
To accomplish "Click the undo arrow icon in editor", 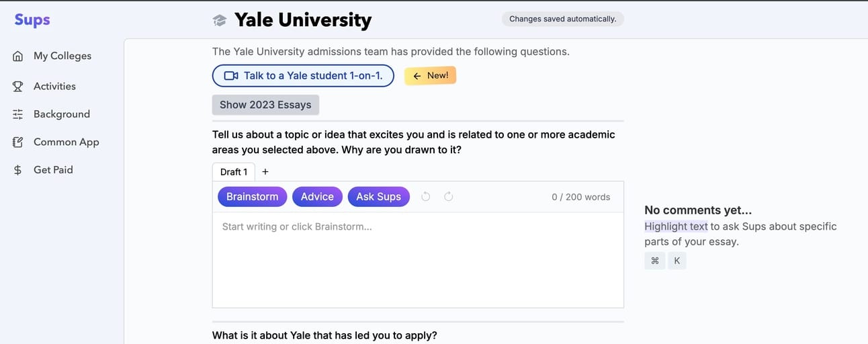I will 425,196.
